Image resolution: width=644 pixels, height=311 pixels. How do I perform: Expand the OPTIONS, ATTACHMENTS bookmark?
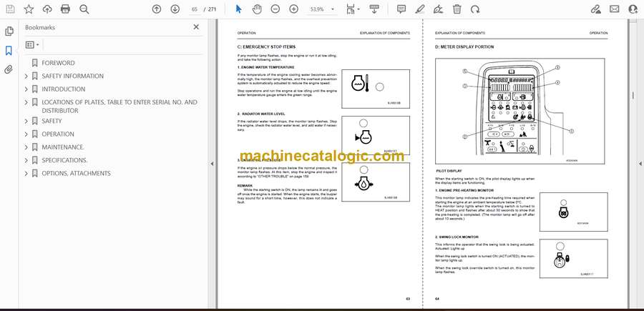click(26, 173)
